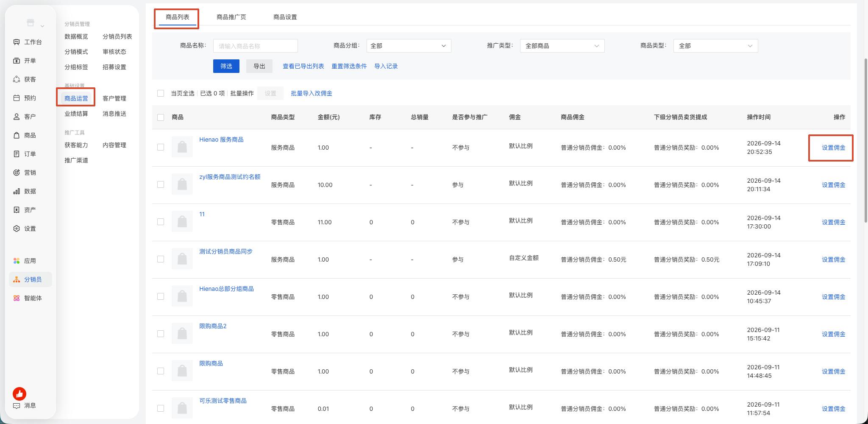
Task: Select the 商品列表 tab
Action: pos(178,17)
